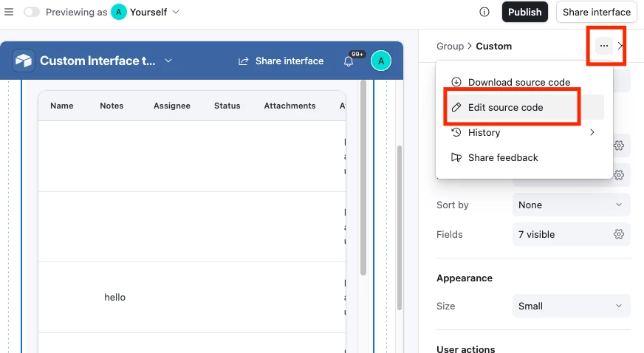Select Edit source code menu item

tap(525, 107)
